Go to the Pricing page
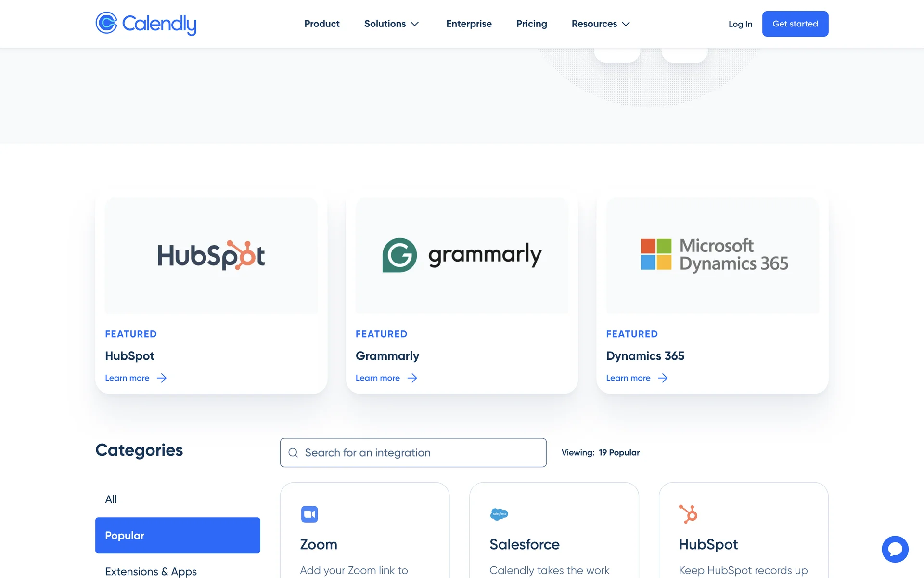 pos(531,24)
